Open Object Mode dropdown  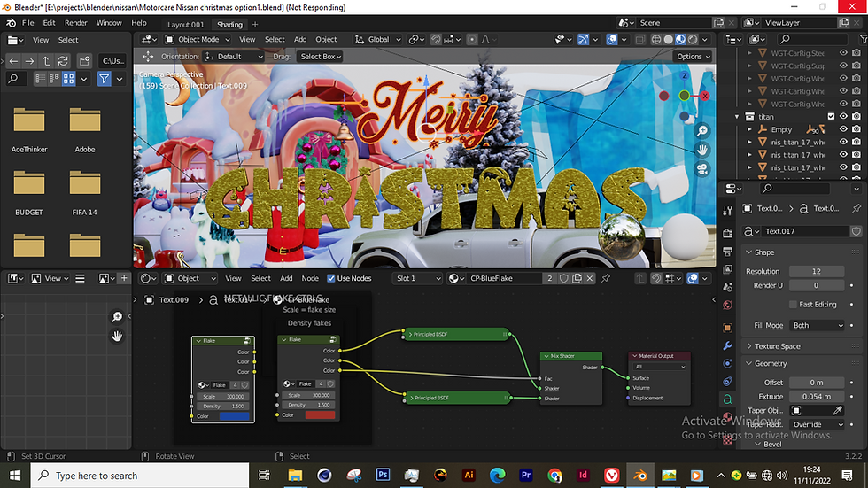tap(198, 39)
